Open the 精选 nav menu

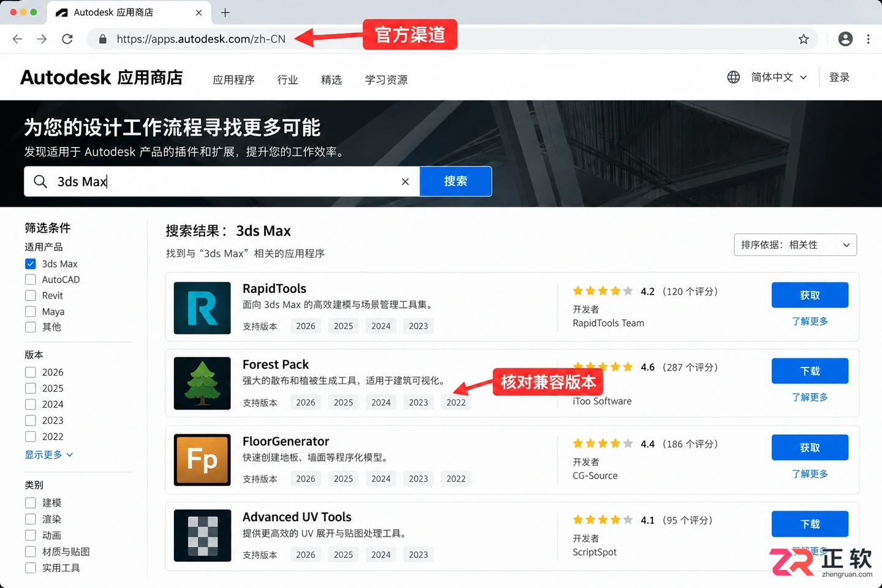click(x=331, y=80)
